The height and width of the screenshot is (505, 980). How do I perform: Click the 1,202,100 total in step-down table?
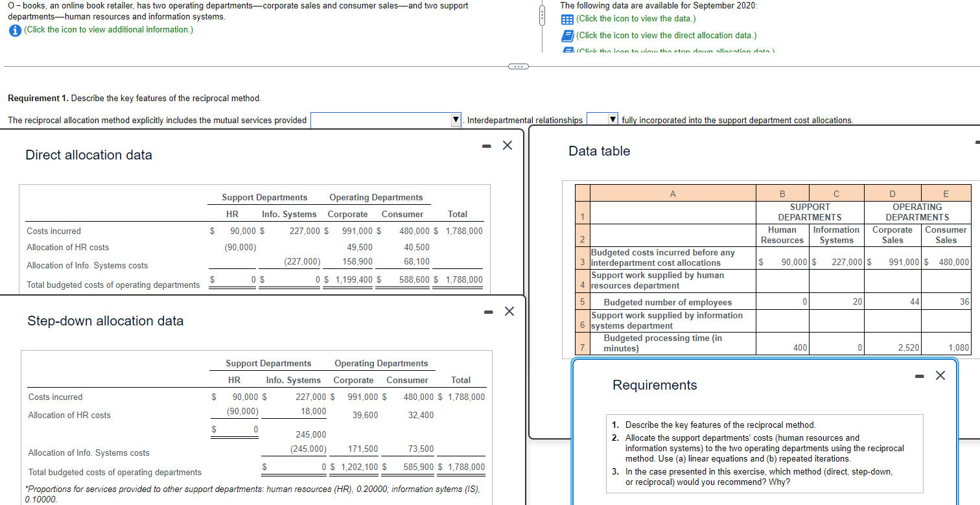pos(359,467)
